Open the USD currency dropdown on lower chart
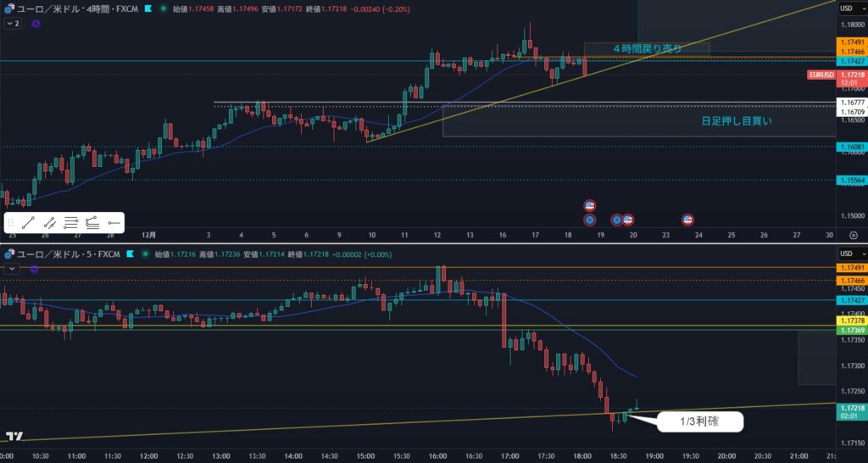Viewport: 868px width, 463px height. [x=848, y=254]
